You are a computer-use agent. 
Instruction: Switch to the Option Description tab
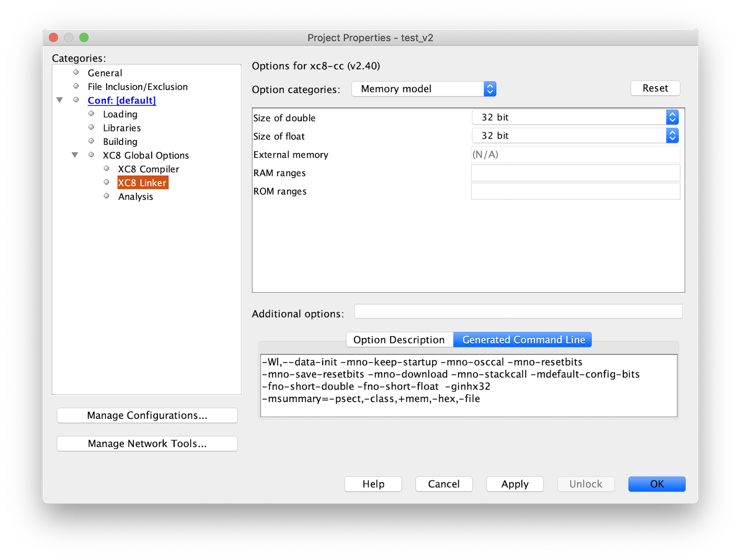click(x=399, y=340)
